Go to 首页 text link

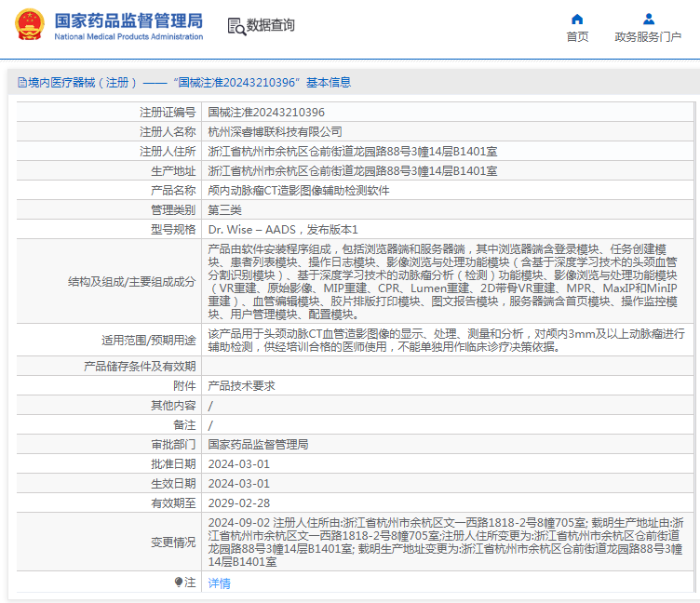coord(577,37)
